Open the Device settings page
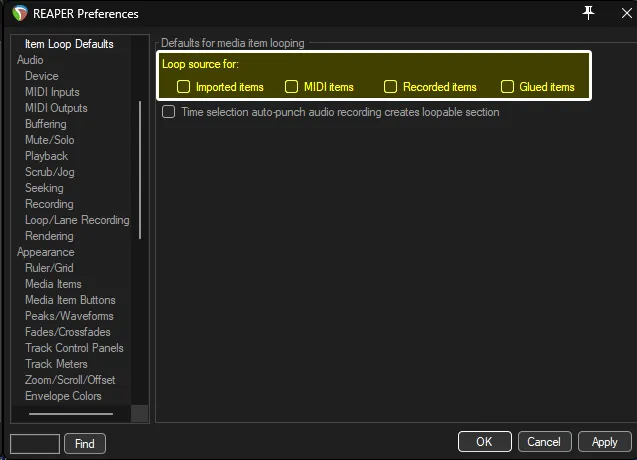 [x=41, y=76]
